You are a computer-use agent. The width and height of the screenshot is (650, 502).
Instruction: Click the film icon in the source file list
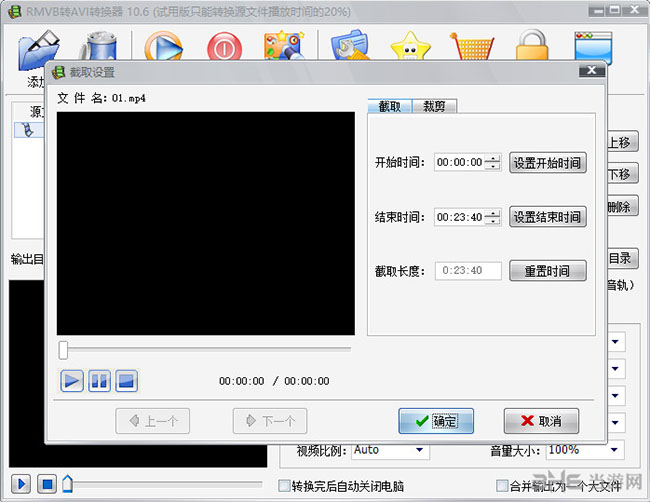pos(28,130)
